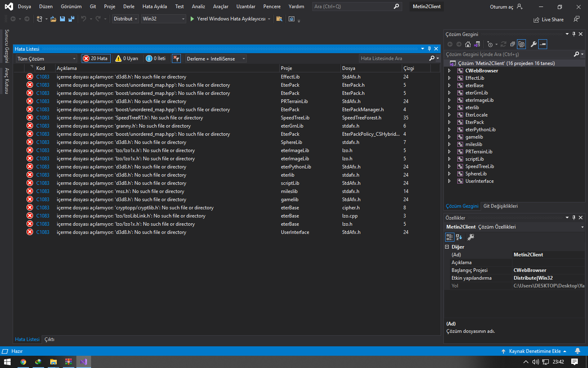Open the Dosya menu
588x368 pixels.
24,7
